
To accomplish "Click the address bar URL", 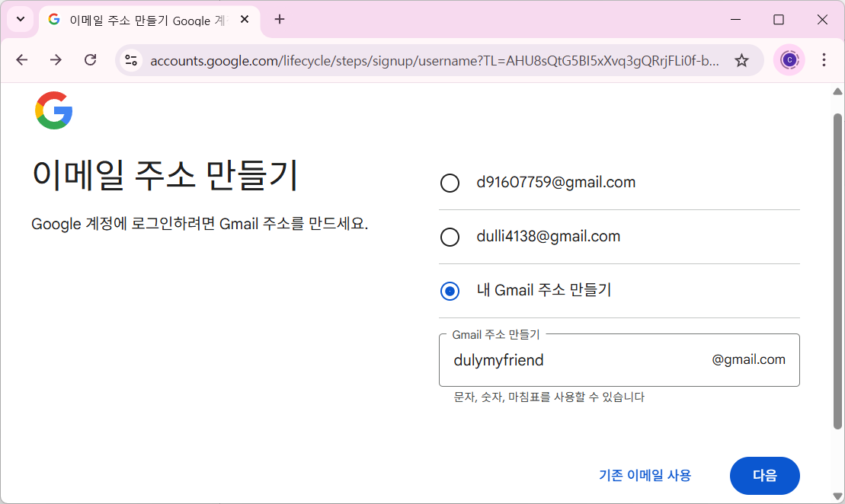I will 434,61.
